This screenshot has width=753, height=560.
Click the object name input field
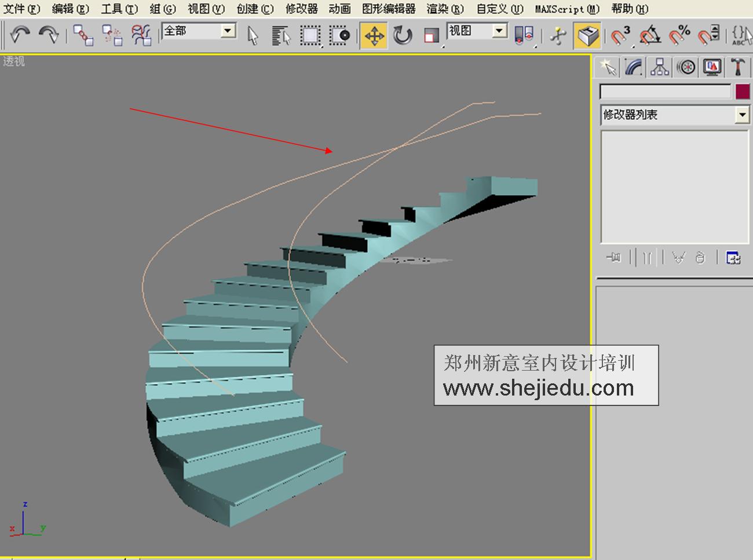tap(665, 91)
